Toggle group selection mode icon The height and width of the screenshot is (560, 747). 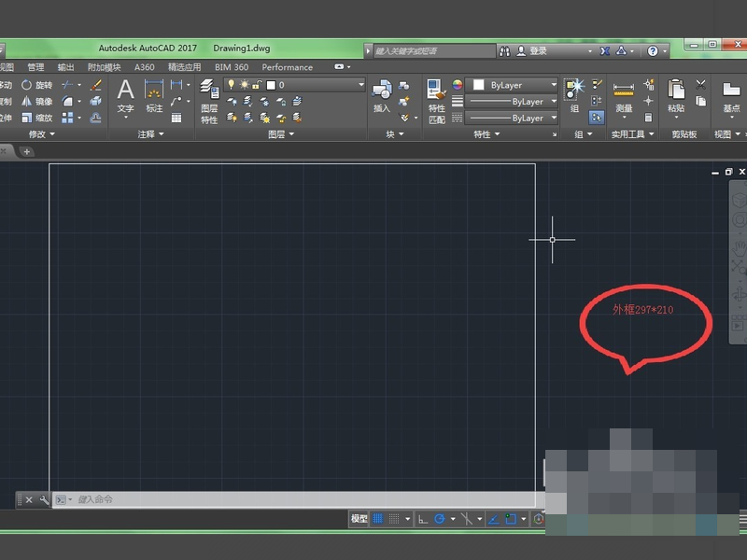pos(597,118)
